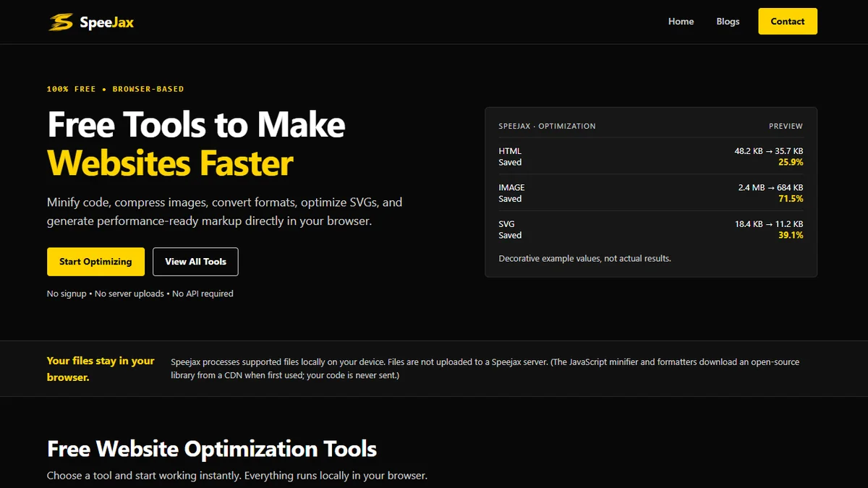Image resolution: width=868 pixels, height=488 pixels.
Task: Click the yellow Contact button
Action: click(x=788, y=22)
